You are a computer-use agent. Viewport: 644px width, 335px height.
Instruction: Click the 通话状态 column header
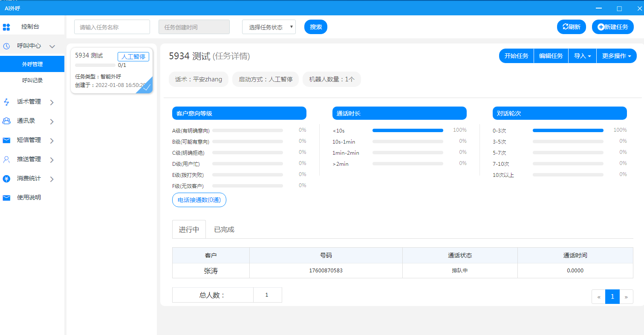tap(460, 255)
